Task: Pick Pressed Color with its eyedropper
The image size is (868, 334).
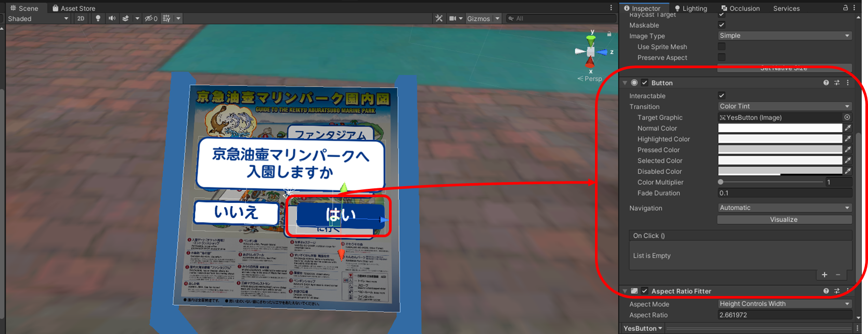Action: click(x=848, y=150)
